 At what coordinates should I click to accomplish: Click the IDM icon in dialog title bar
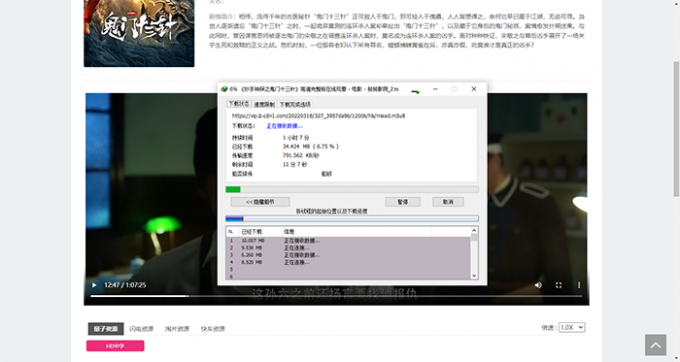[224, 89]
